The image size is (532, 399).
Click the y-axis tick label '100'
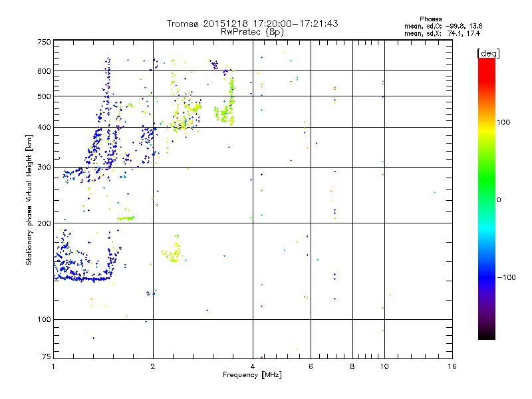[x=45, y=319]
